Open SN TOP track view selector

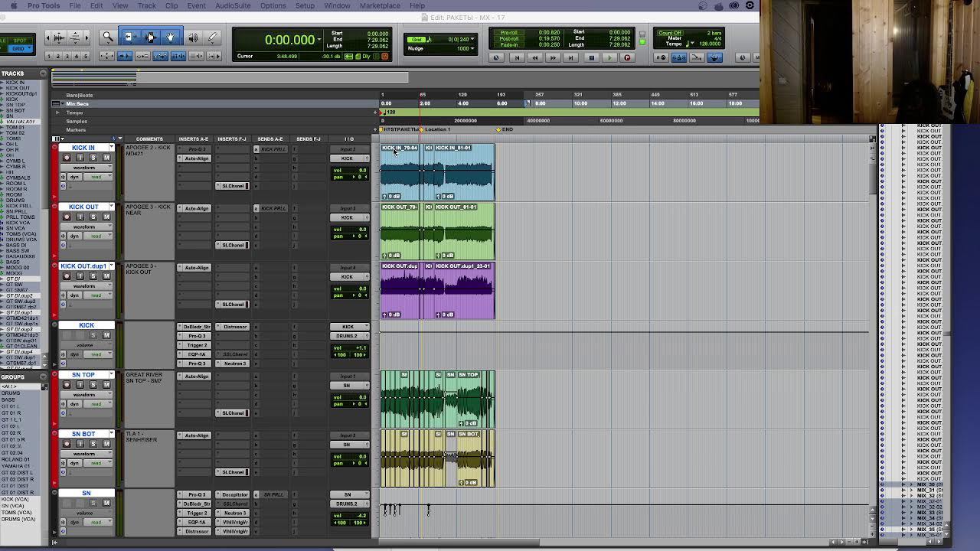tap(85, 395)
